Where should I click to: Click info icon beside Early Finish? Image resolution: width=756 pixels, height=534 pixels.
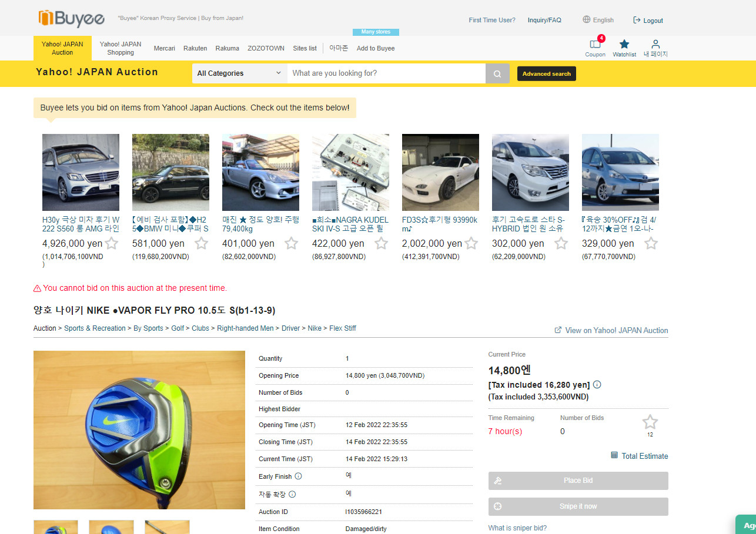(x=298, y=476)
